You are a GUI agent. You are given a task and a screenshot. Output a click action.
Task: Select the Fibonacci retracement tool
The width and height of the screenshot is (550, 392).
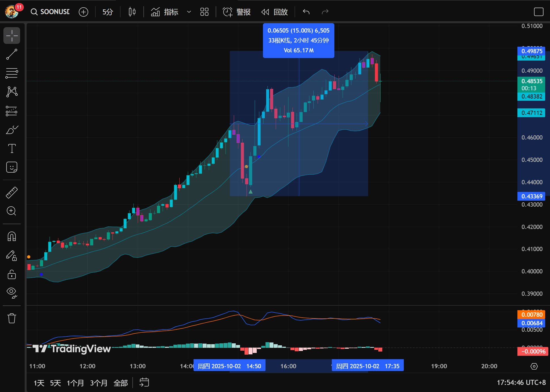click(12, 73)
